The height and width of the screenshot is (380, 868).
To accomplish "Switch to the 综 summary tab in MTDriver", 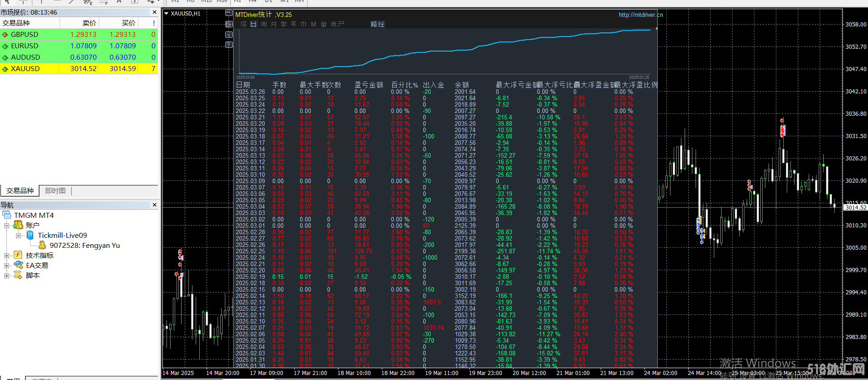I will pyautogui.click(x=244, y=24).
